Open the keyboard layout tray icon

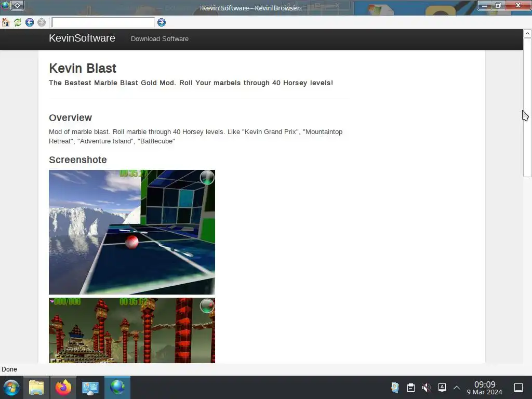tap(442, 387)
